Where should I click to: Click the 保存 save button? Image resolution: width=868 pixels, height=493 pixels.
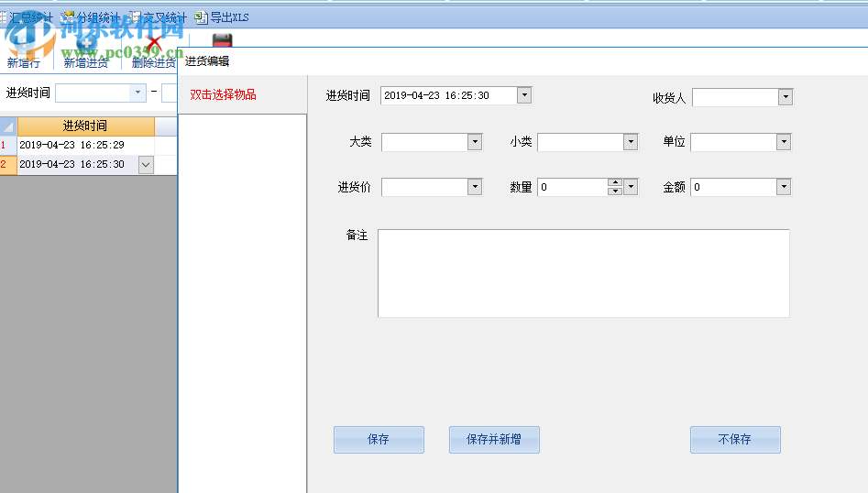point(379,439)
